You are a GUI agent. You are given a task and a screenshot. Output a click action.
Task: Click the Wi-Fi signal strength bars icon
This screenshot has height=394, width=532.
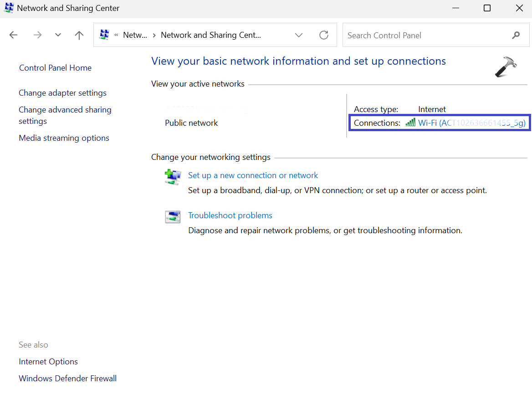pyautogui.click(x=410, y=123)
